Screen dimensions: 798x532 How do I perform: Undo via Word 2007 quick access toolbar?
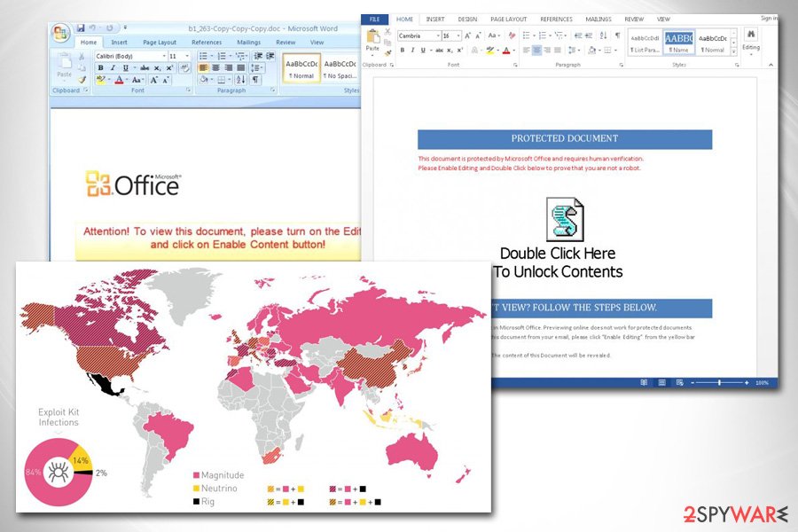pos(92,28)
